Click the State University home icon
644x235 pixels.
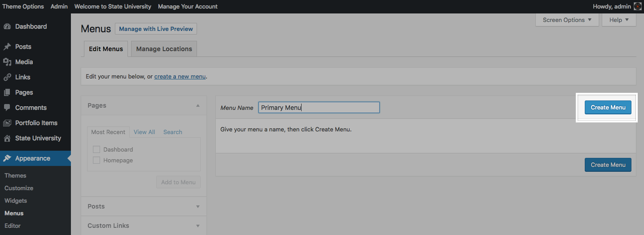tap(7, 138)
